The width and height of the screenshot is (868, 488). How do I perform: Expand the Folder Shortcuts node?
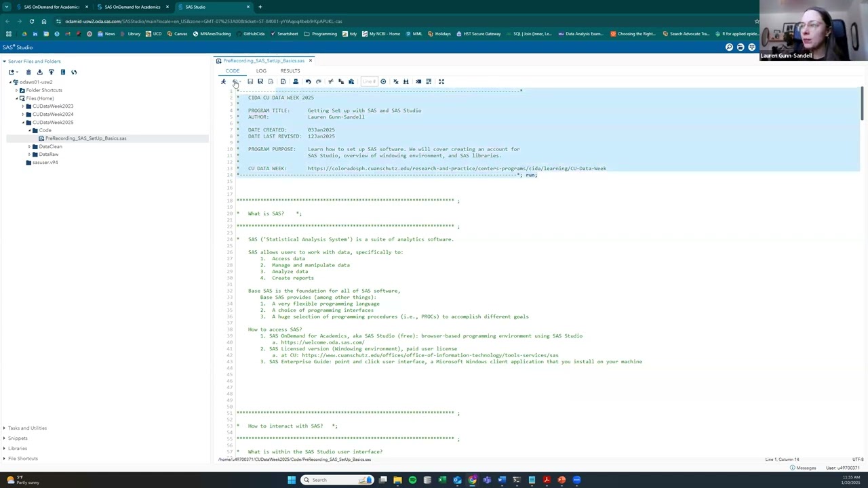pyautogui.click(x=17, y=90)
